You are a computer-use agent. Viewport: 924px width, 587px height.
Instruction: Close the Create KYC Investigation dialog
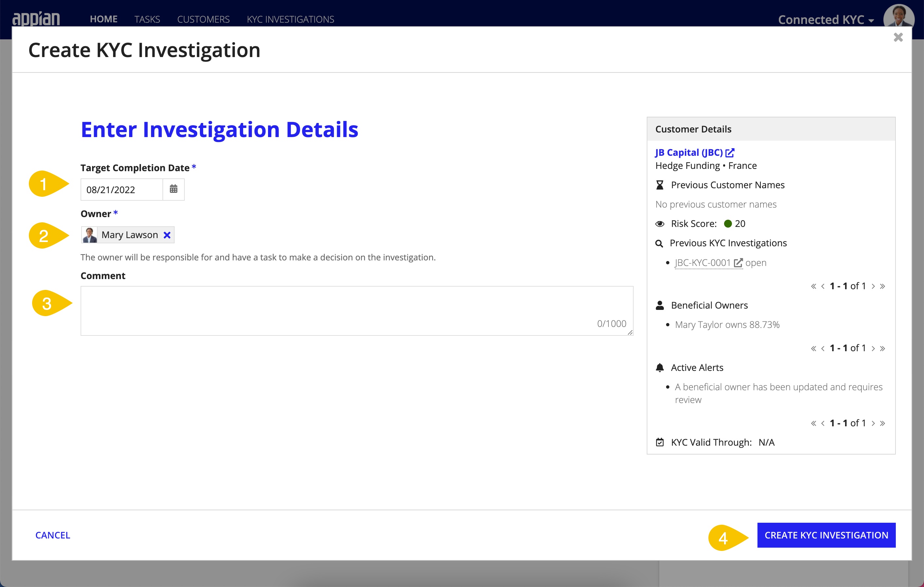[898, 37]
